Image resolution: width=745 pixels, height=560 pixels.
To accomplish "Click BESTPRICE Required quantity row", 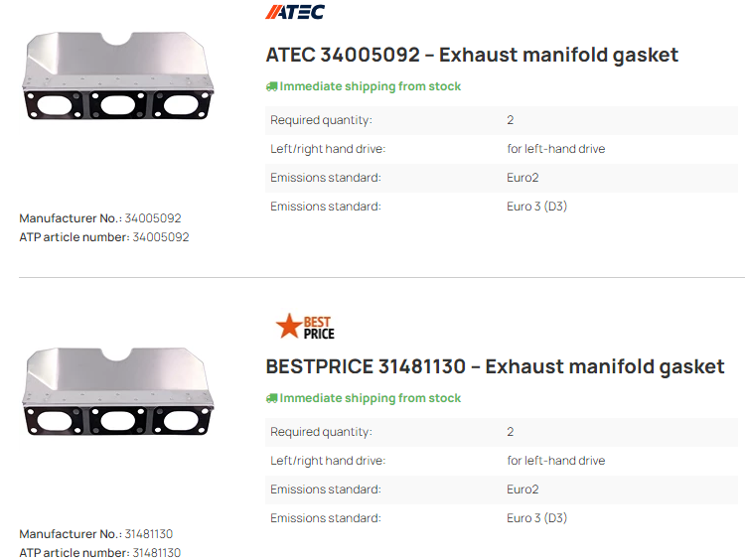I will [502, 432].
